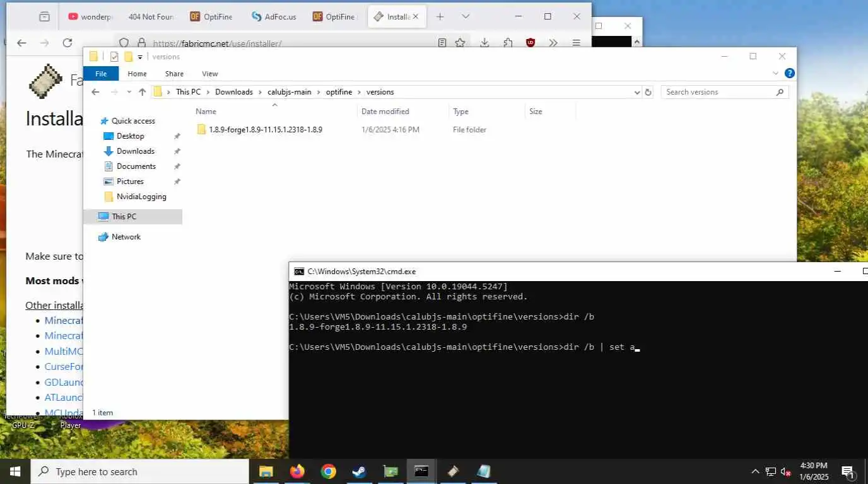Reload the Firefox page
The width and height of the screenshot is (868, 484).
click(67, 43)
